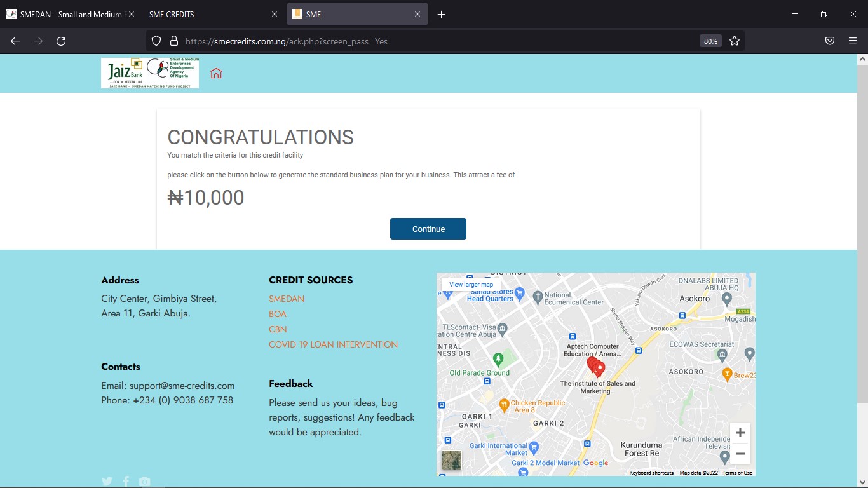The height and width of the screenshot is (488, 868).
Task: Close the active SME tab
Action: point(417,14)
